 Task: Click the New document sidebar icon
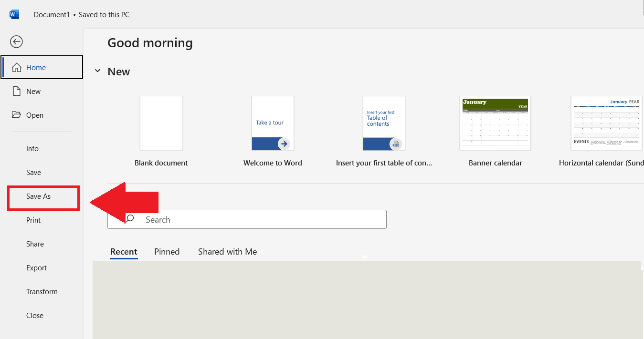[x=16, y=91]
